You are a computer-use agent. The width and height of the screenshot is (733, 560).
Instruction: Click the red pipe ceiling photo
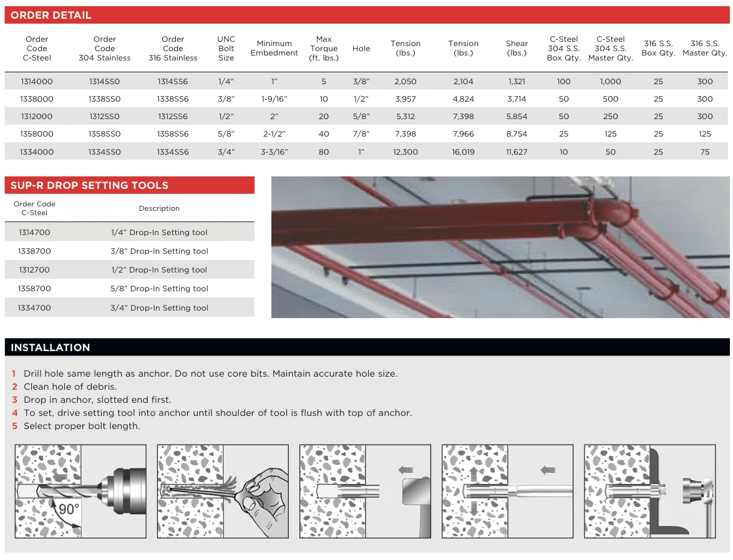(500, 247)
